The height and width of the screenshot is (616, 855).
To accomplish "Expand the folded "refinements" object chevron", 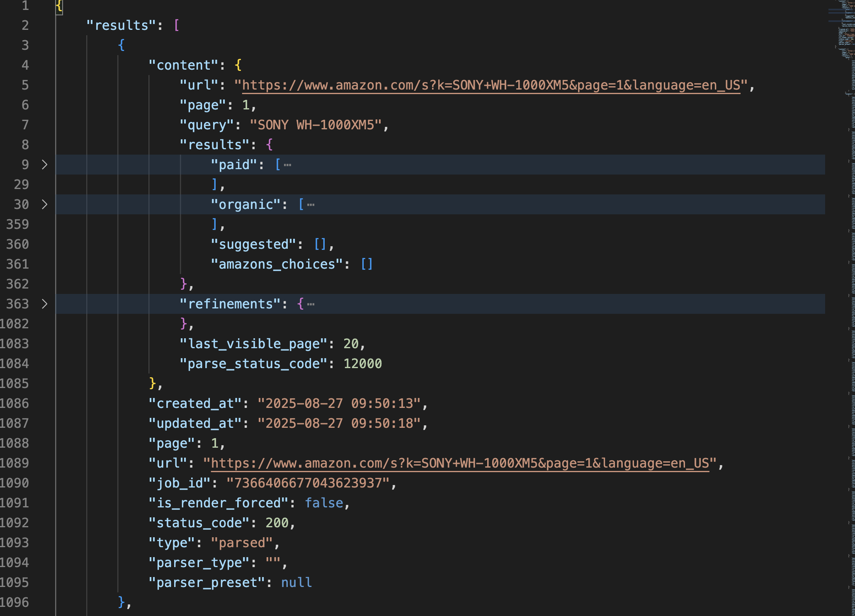I will click(x=44, y=304).
